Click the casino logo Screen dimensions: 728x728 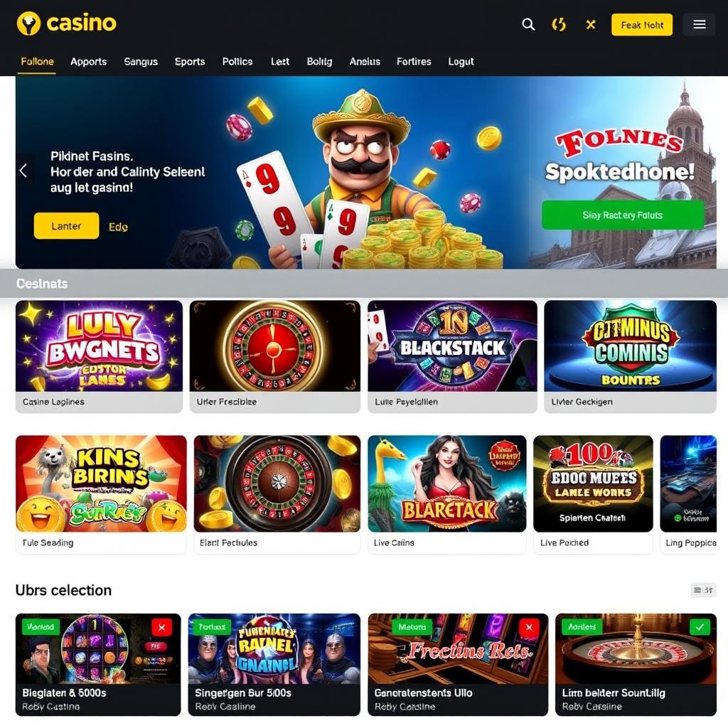[x=66, y=23]
